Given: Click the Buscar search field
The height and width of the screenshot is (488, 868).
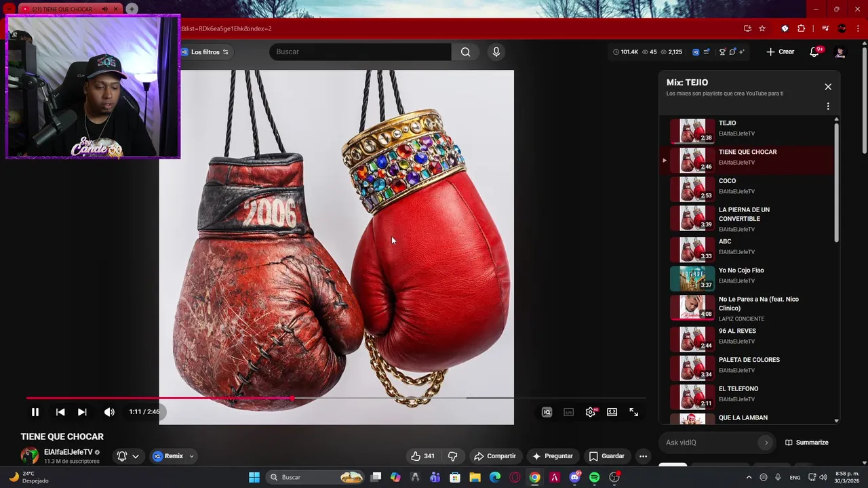Looking at the screenshot, I should 361,52.
